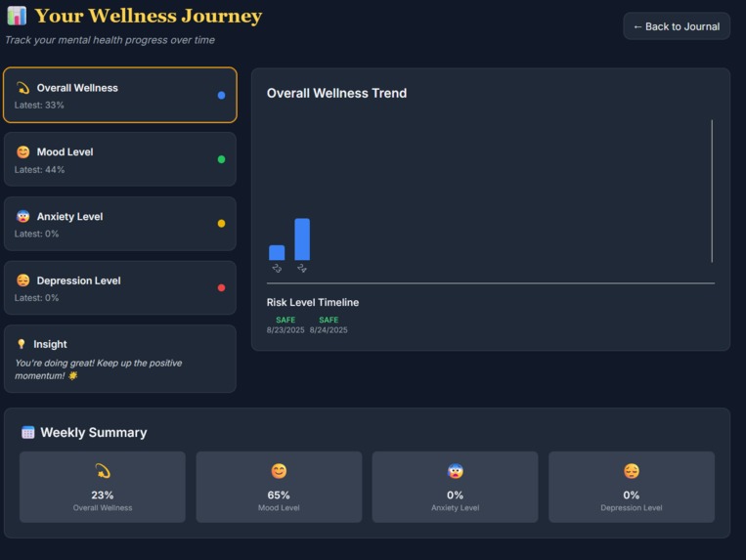Viewport: 746px width, 560px height.
Task: Click the red dot on the Depression Level card
Action: pyautogui.click(x=221, y=287)
